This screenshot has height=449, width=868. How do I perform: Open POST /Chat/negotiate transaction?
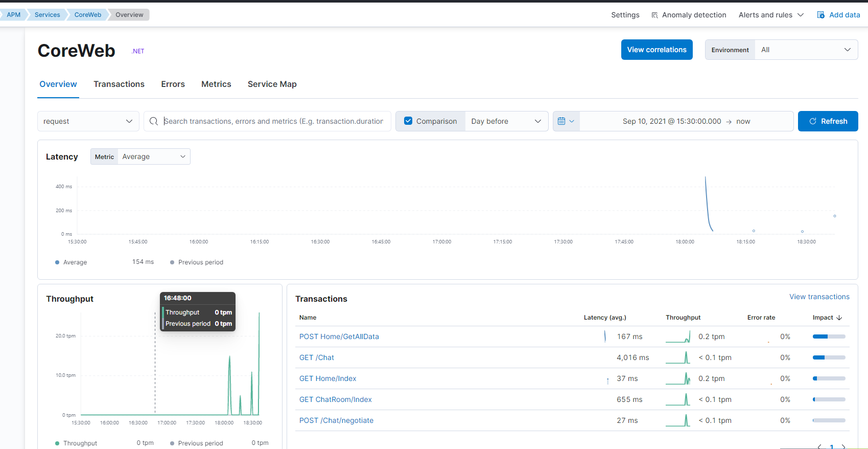[336, 420]
